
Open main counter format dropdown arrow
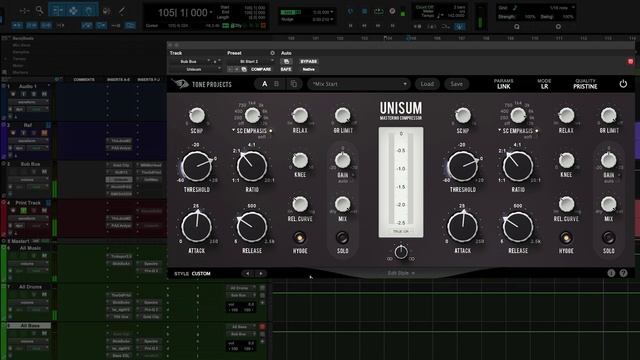211,13
